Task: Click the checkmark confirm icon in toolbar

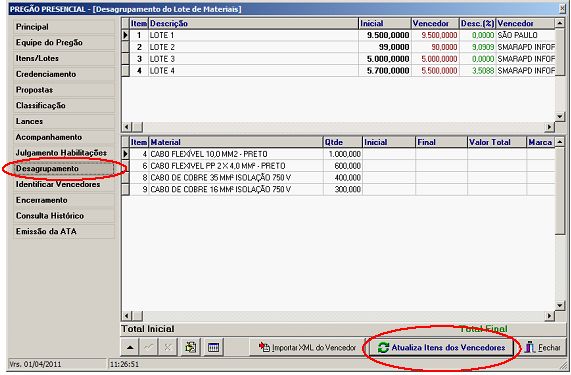Action: coord(149,347)
